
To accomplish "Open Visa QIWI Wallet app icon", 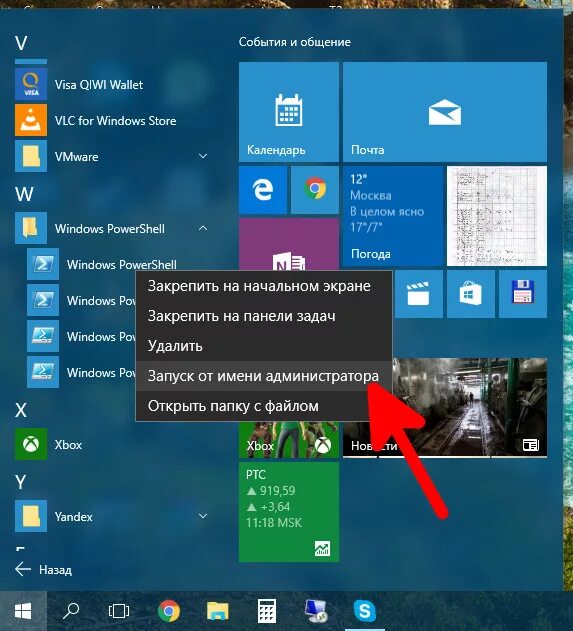I will 31,84.
